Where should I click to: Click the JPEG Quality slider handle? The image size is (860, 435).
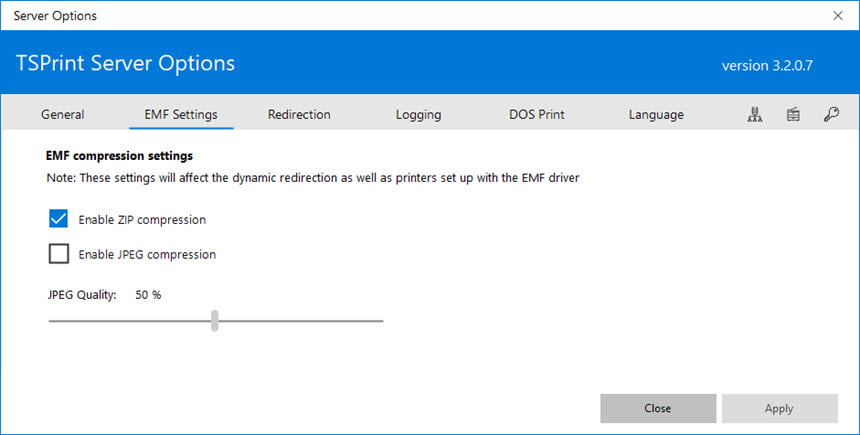point(214,320)
